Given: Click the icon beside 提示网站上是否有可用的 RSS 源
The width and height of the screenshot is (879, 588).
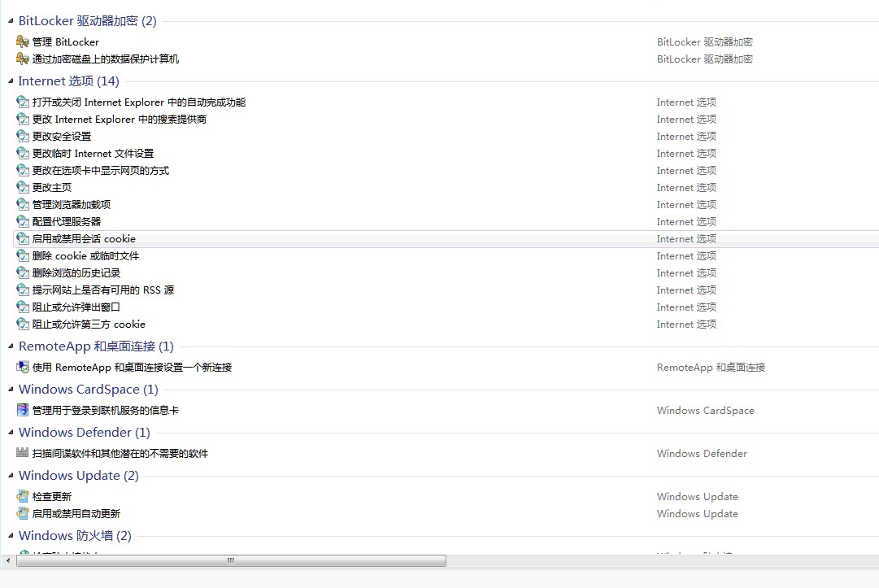Looking at the screenshot, I should coord(23,290).
